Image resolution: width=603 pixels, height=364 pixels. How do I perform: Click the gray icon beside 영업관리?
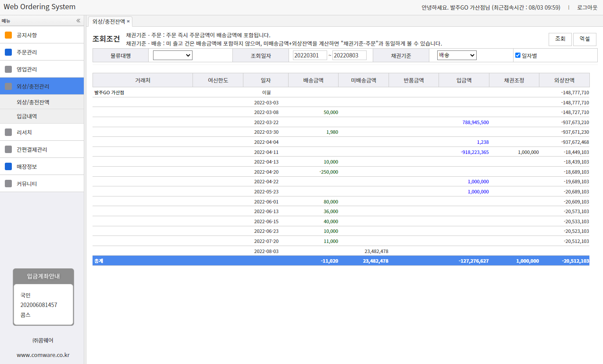(x=8, y=69)
